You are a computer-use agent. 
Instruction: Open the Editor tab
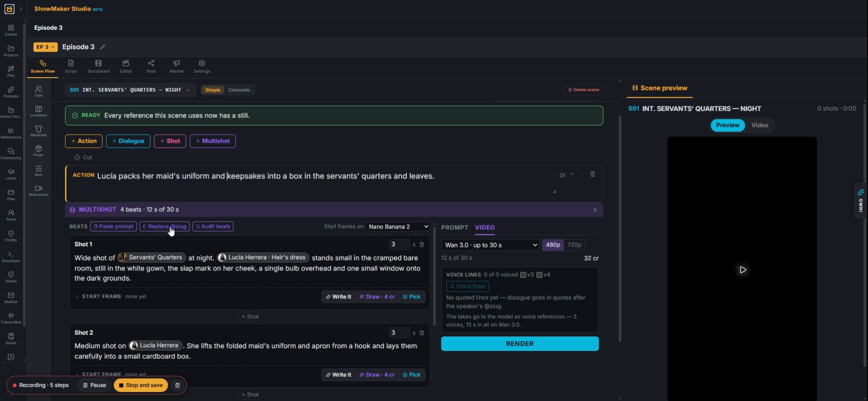126,66
